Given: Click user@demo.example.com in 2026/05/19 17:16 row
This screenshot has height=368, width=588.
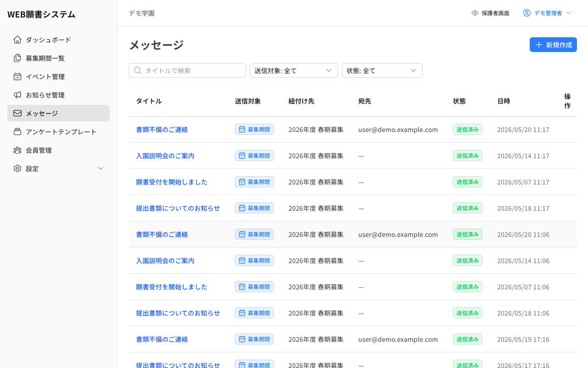Looking at the screenshot, I should (x=398, y=339).
